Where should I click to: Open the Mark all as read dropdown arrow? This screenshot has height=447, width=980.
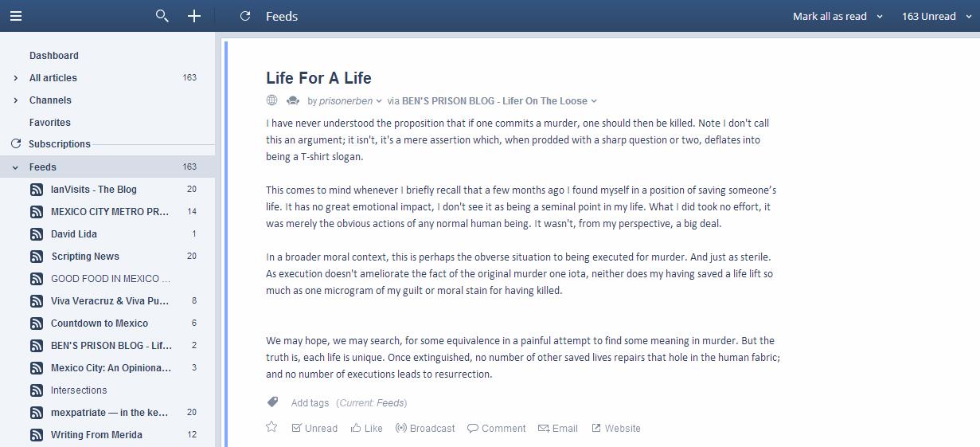pyautogui.click(x=880, y=16)
